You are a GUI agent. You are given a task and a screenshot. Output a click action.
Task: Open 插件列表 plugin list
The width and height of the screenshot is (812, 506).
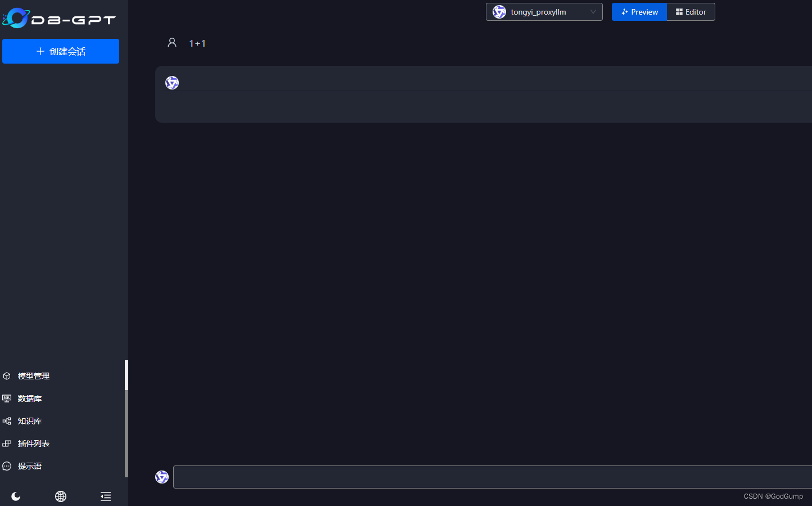pos(34,444)
